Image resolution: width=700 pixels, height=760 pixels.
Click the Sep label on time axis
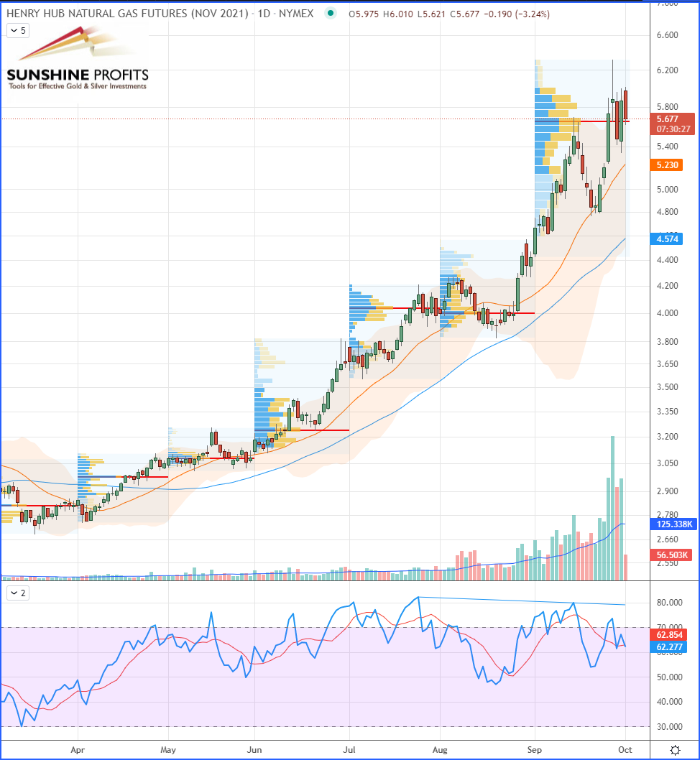coord(534,750)
